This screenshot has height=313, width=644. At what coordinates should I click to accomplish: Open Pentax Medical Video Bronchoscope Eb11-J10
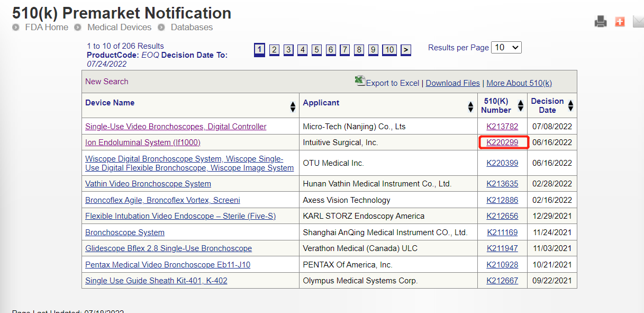coord(168,265)
